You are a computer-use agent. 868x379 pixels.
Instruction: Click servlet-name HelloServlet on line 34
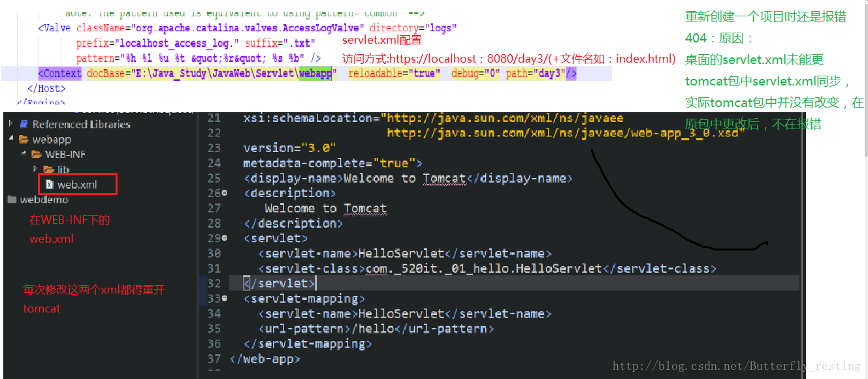click(405, 314)
